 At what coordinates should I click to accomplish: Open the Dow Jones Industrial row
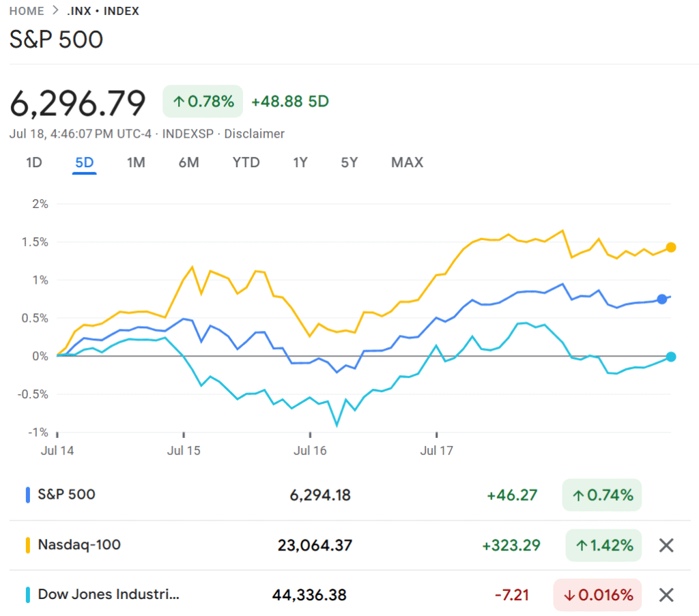click(x=349, y=595)
